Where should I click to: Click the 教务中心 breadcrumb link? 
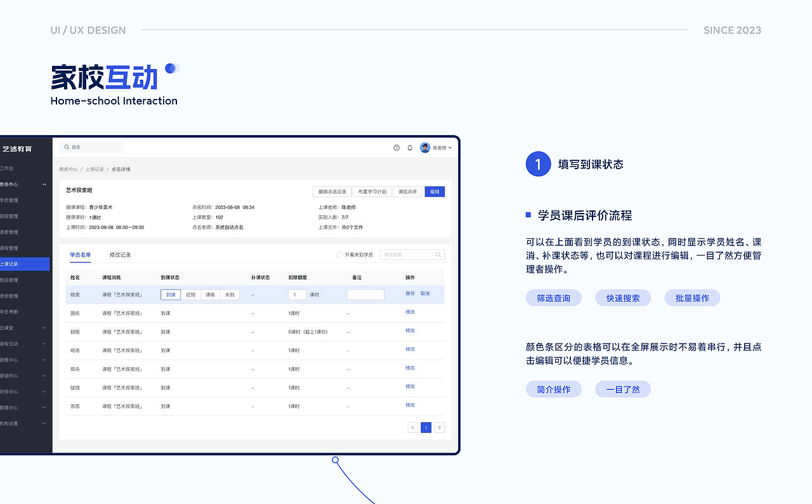(69, 169)
